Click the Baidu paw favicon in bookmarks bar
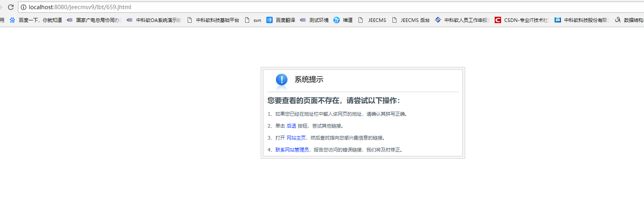Viewport: 644px width, 199px height. click(x=12, y=20)
